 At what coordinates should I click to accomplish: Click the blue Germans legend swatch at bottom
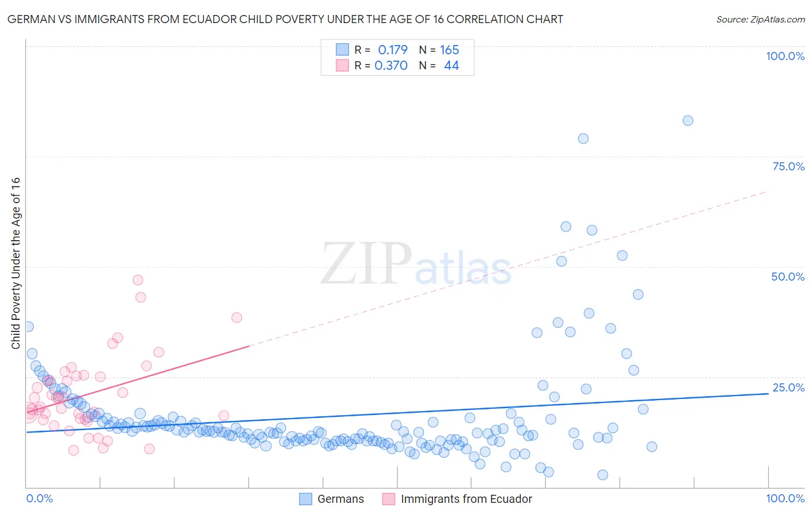306,499
